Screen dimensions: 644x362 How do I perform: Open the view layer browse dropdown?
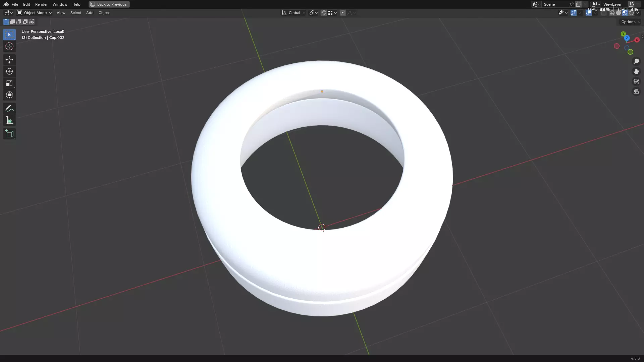596,4
